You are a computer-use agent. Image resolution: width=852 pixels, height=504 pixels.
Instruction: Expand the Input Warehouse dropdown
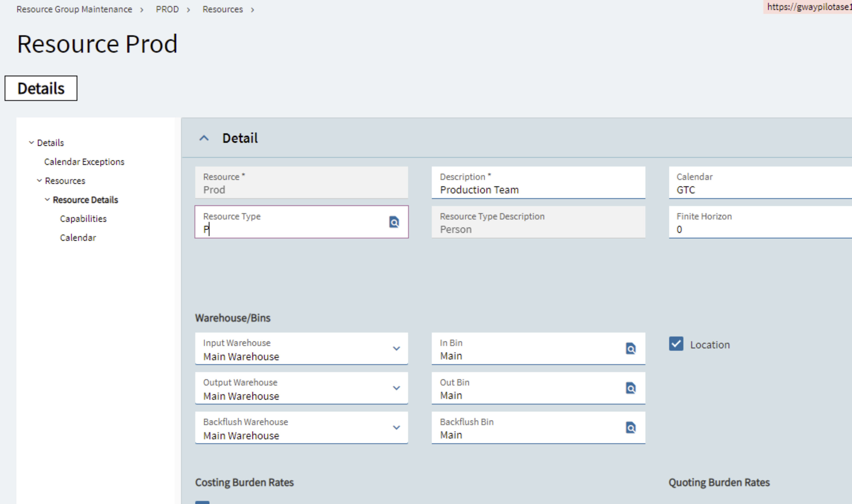click(x=396, y=348)
